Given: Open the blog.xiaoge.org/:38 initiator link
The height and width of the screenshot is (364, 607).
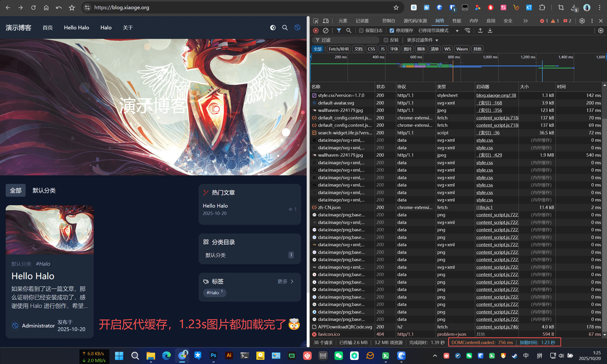Looking at the screenshot, I should [x=496, y=96].
